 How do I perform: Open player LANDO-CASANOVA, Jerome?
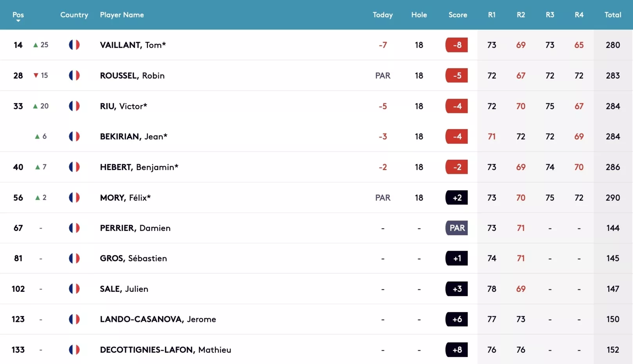[158, 319]
